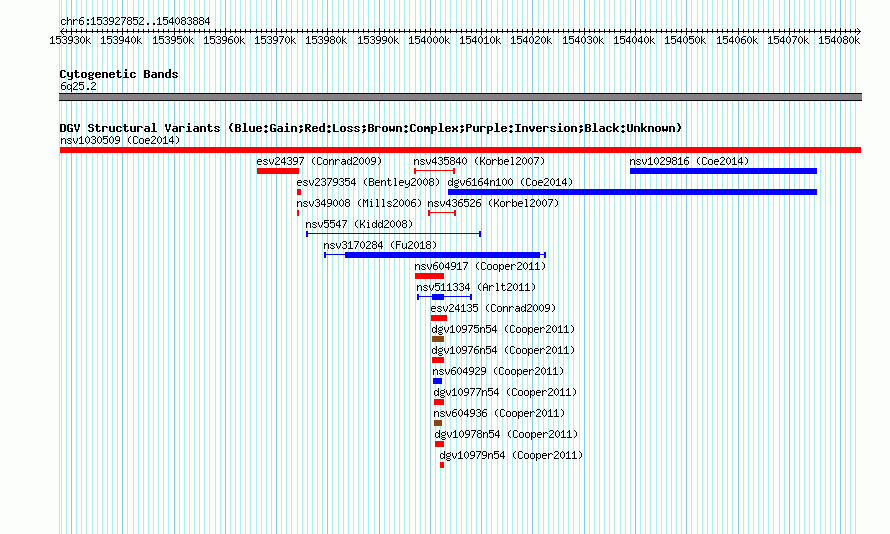Select the esv24135 (Conrad2009) red bar
The width and height of the screenshot is (890, 534).
[439, 318]
